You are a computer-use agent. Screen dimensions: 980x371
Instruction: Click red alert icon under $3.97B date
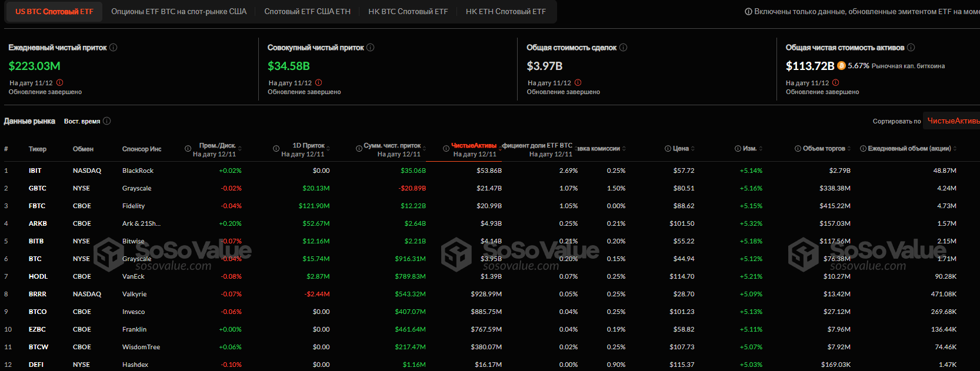coord(578,83)
